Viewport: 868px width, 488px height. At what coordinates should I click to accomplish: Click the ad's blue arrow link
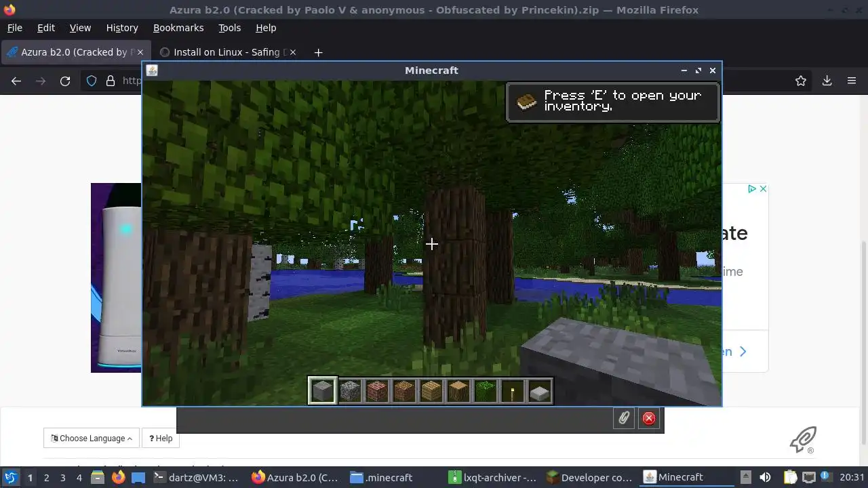743,351
